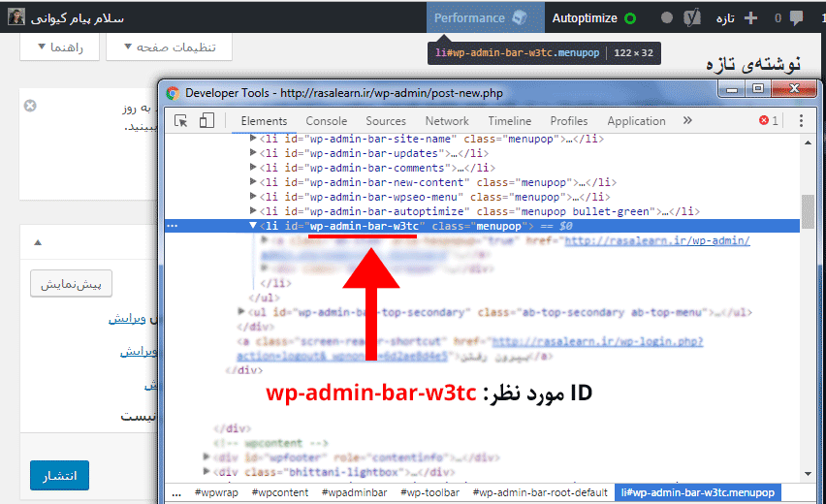Expand the wp-admin-bar-new-content node
The width and height of the screenshot is (826, 504).
253,181
